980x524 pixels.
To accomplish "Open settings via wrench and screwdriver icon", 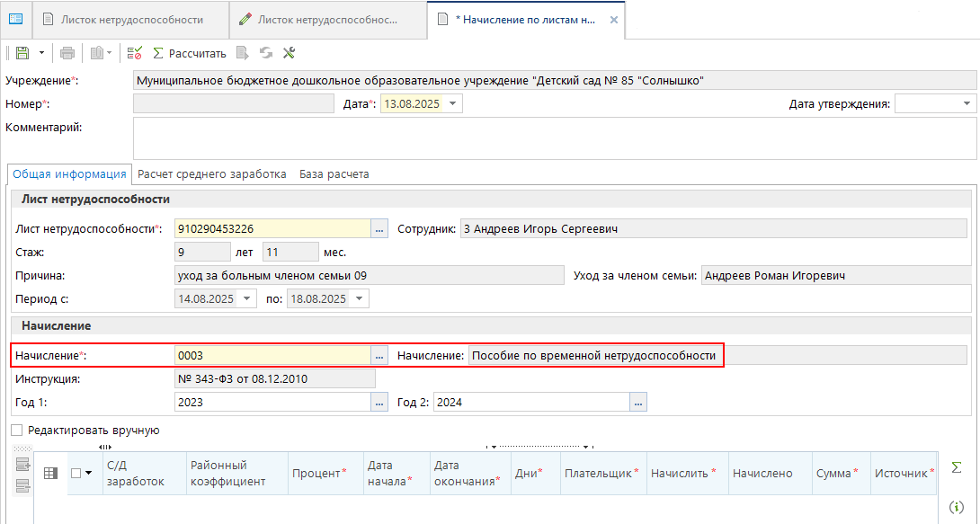I will coord(289,53).
